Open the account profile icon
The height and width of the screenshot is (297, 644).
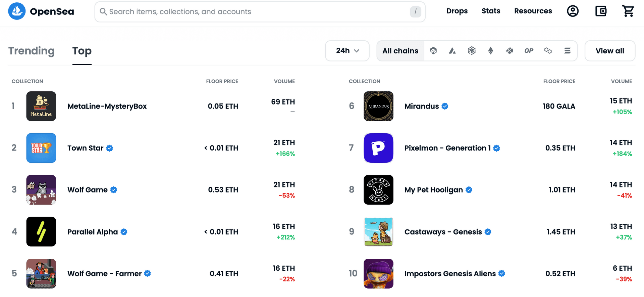(x=573, y=11)
